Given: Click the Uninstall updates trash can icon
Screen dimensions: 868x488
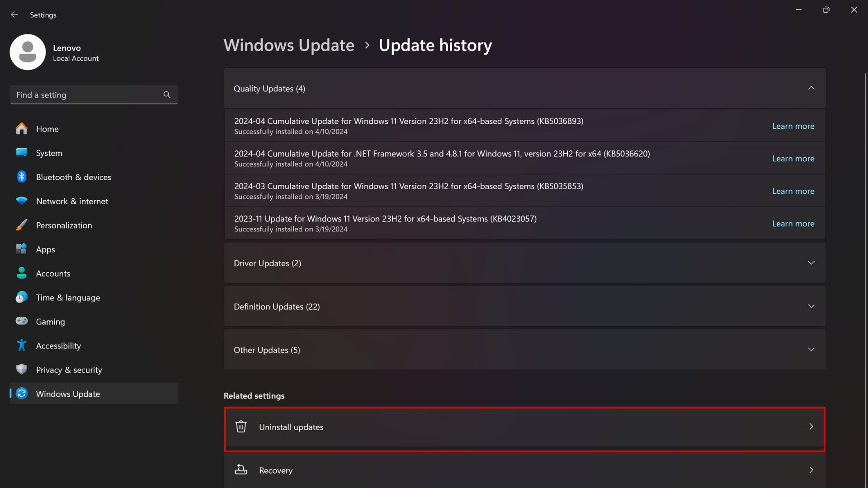Looking at the screenshot, I should [x=241, y=427].
